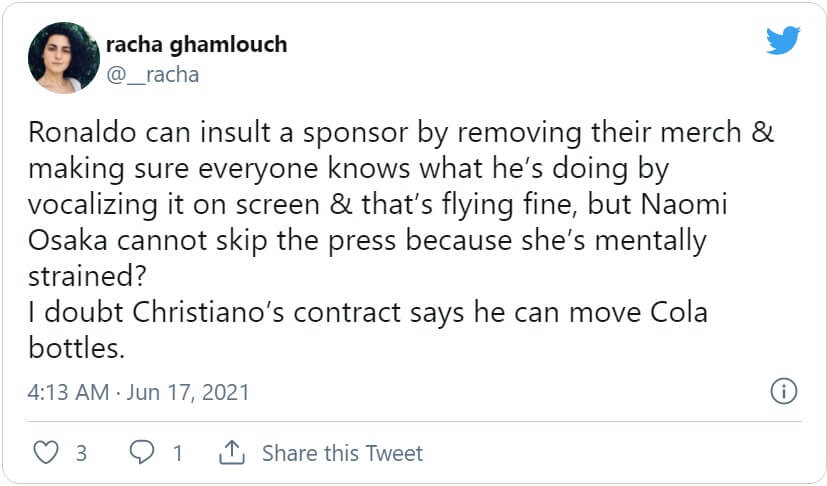The width and height of the screenshot is (827, 486).
Task: Click the Twitter bird logo
Action: click(783, 41)
